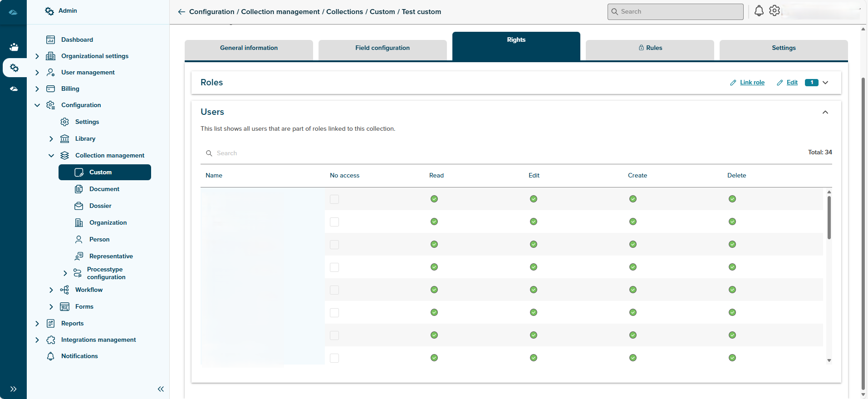Switch to the Field configuration tab

[383, 48]
